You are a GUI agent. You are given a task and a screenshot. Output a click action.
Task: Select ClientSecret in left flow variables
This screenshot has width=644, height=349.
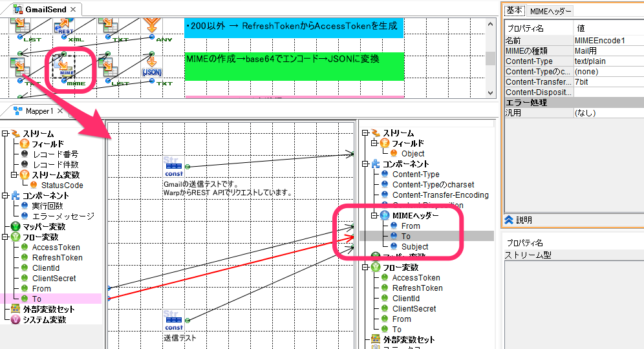point(54,278)
